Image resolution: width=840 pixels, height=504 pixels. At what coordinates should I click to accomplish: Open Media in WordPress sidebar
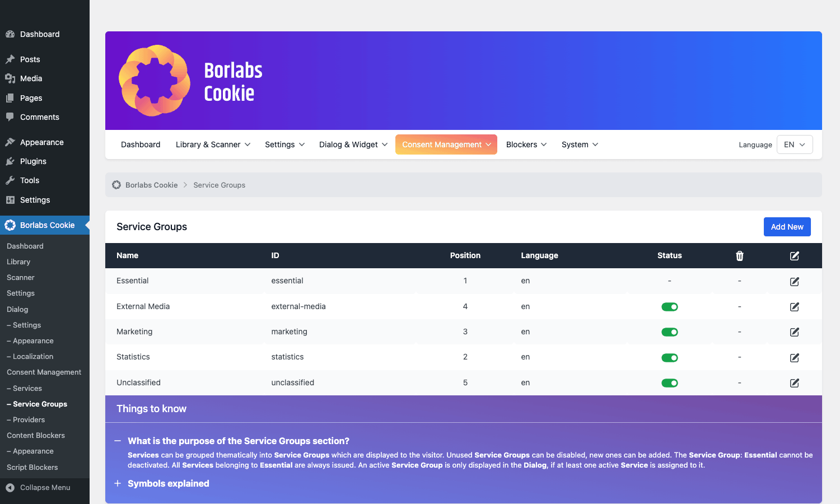coord(31,78)
